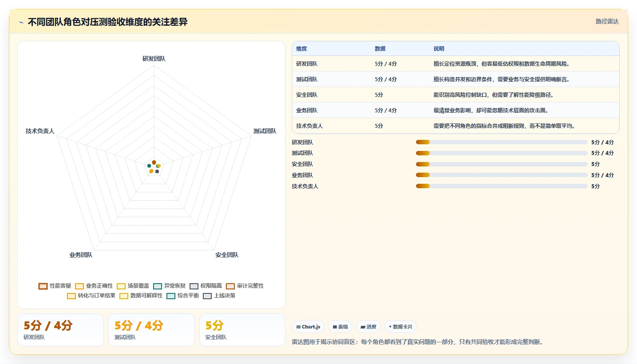Click 技术负责人 progress bar
The height and width of the screenshot is (364, 637).
point(502,186)
